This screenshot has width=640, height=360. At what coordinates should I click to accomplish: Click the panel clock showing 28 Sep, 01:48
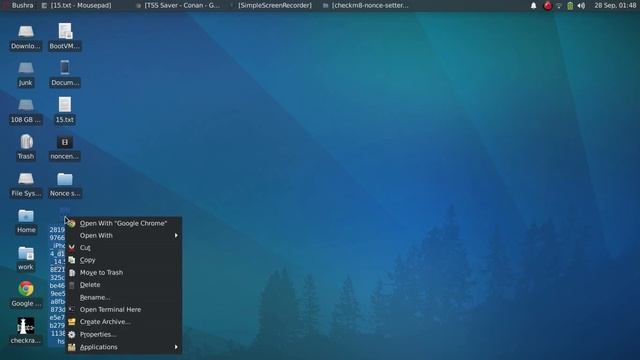click(x=615, y=5)
